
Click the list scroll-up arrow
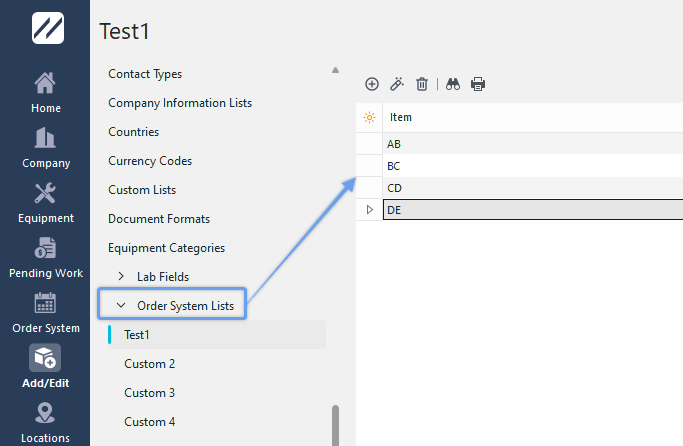pyautogui.click(x=335, y=70)
